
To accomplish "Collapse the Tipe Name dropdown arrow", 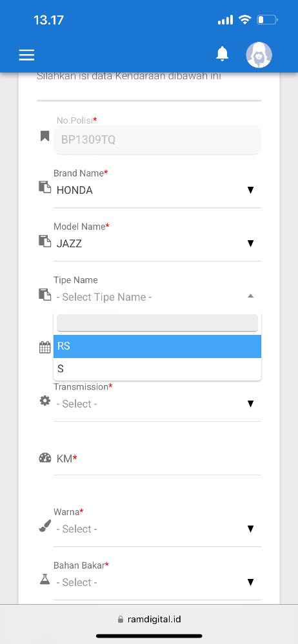I will click(250, 296).
